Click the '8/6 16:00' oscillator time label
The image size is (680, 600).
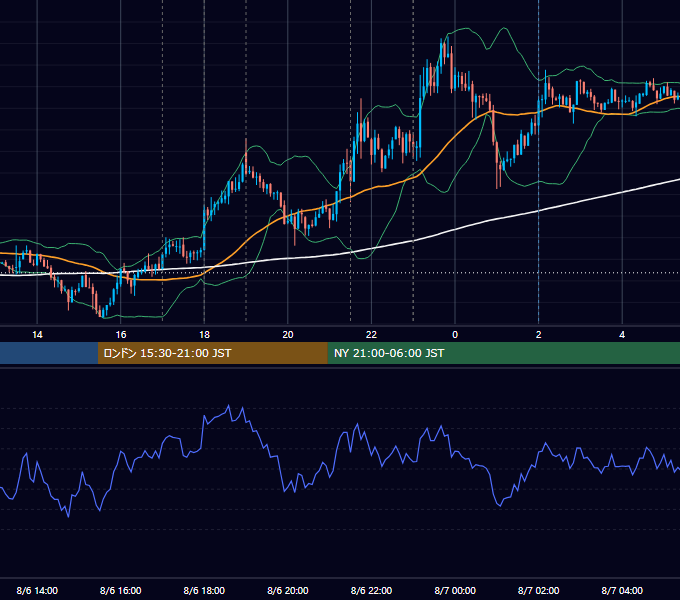click(121, 590)
